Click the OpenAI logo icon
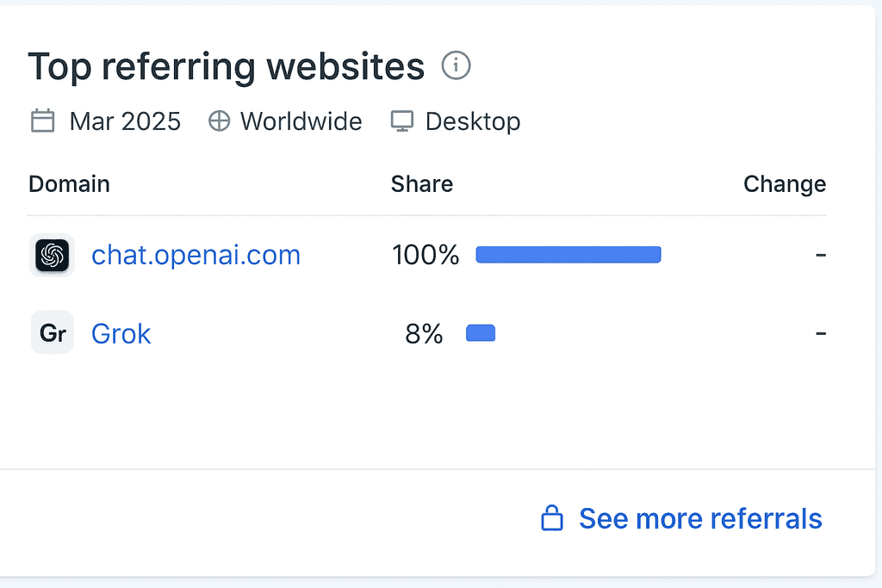882x588 pixels. tap(53, 255)
